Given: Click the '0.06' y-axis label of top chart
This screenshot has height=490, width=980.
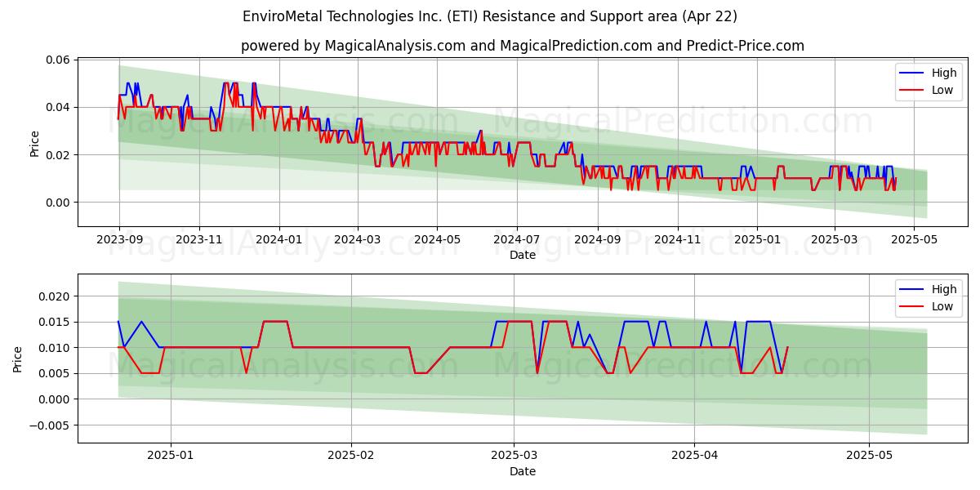Looking at the screenshot, I should 57,60.
